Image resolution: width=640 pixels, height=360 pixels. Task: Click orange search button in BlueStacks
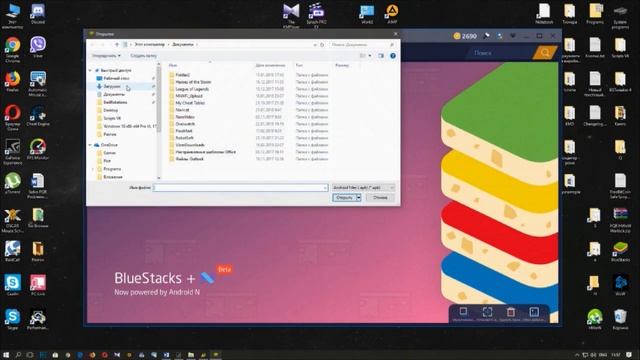545,52
